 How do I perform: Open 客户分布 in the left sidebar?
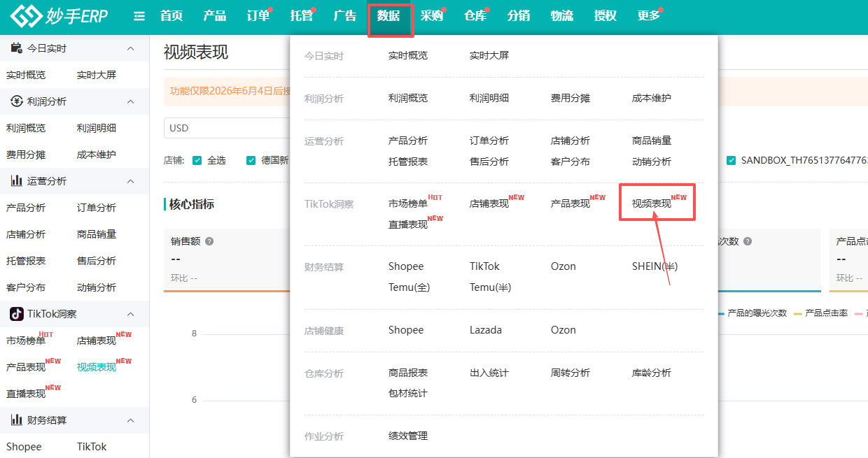point(26,287)
